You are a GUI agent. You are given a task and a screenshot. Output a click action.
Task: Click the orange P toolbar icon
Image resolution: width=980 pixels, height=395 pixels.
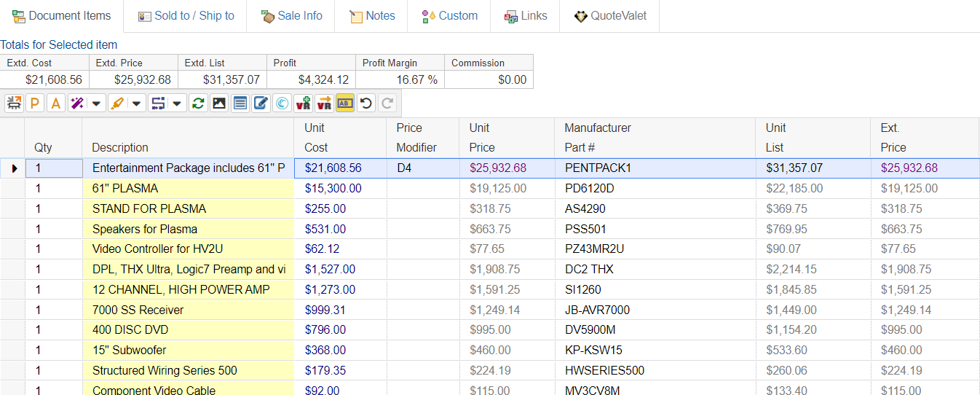34,103
